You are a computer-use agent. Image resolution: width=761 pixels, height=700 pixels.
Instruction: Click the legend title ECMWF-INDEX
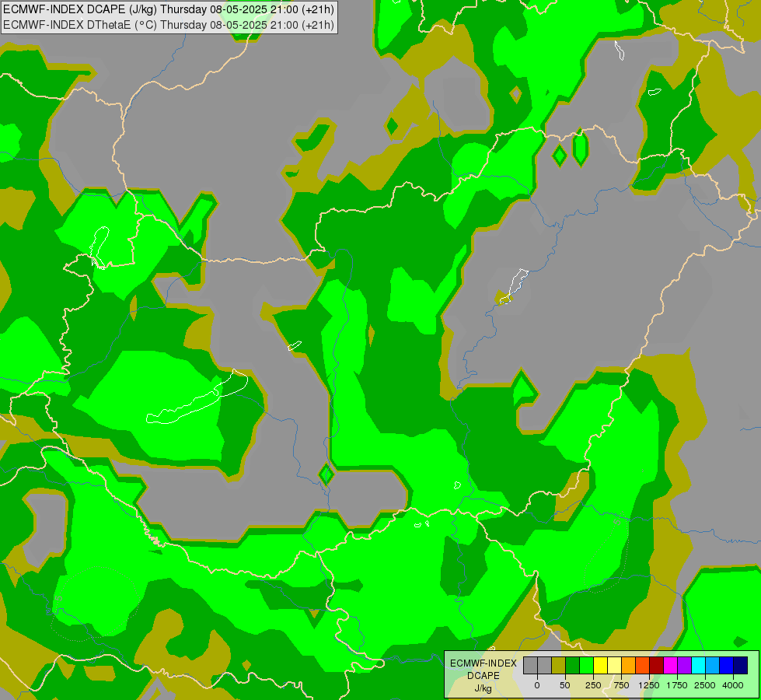483,663
